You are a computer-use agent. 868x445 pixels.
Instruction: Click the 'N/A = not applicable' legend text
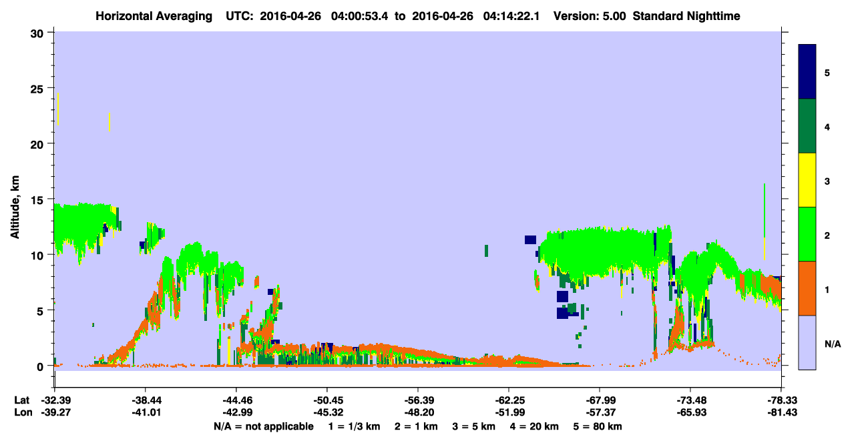263,426
